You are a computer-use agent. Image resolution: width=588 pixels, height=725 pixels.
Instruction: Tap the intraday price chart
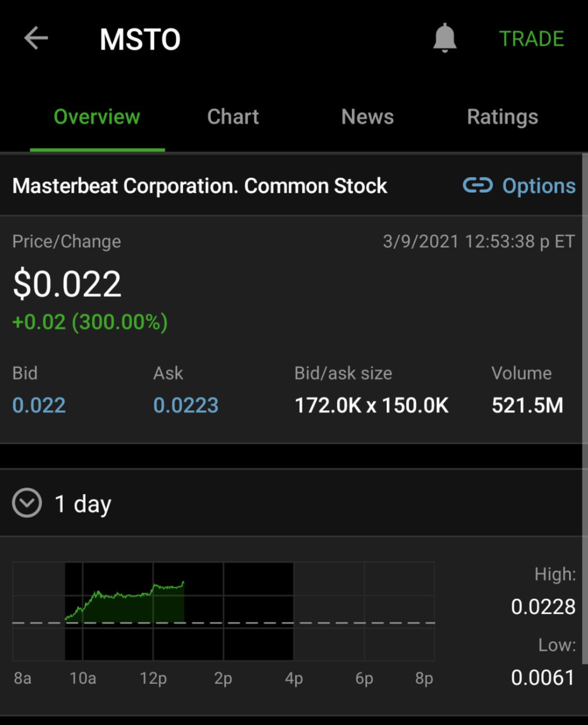[223, 611]
